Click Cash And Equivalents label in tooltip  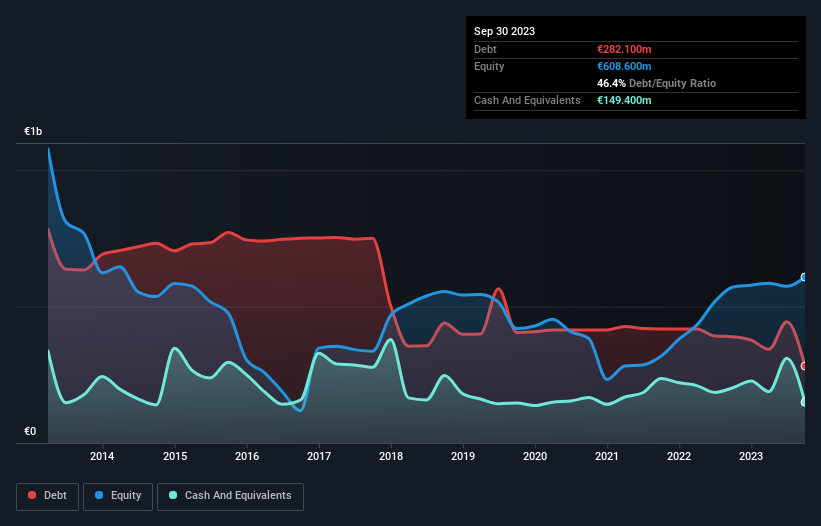click(x=527, y=100)
